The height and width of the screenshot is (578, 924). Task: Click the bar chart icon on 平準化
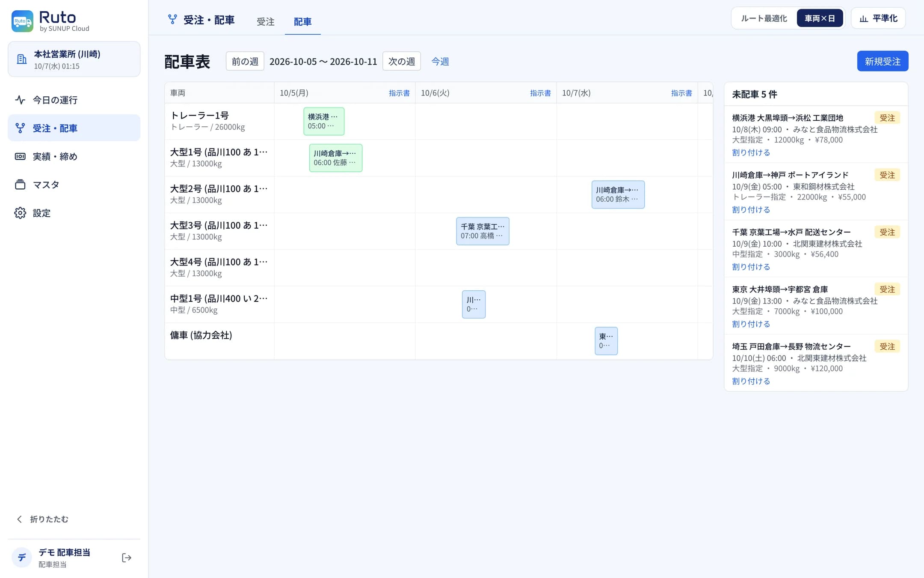(x=864, y=18)
